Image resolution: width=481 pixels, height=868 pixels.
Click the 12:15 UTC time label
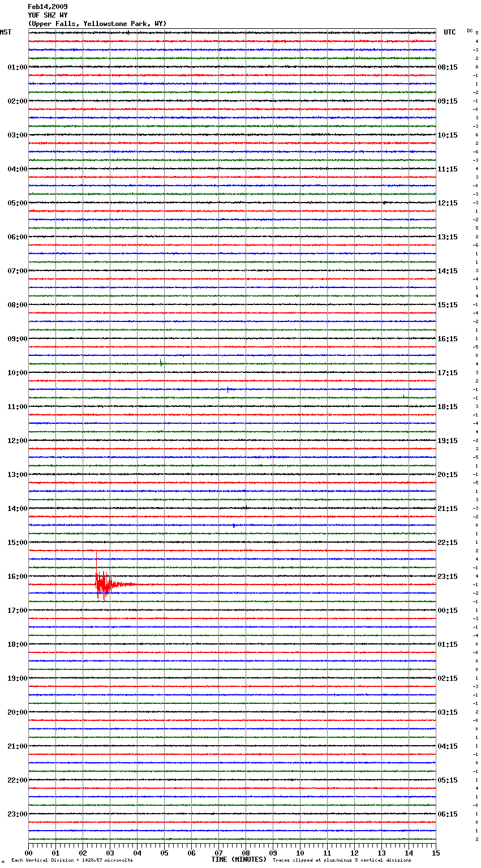coord(448,203)
